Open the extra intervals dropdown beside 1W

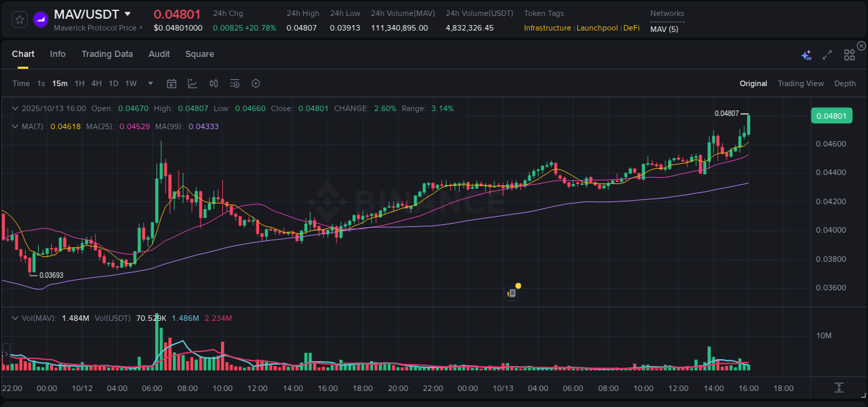click(x=149, y=83)
